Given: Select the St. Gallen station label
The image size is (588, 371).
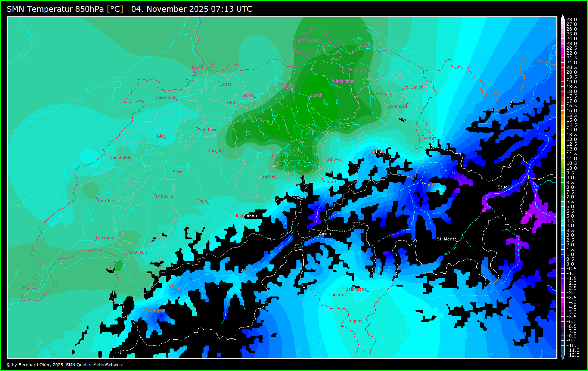Looking at the screenshot, I should (413, 87).
